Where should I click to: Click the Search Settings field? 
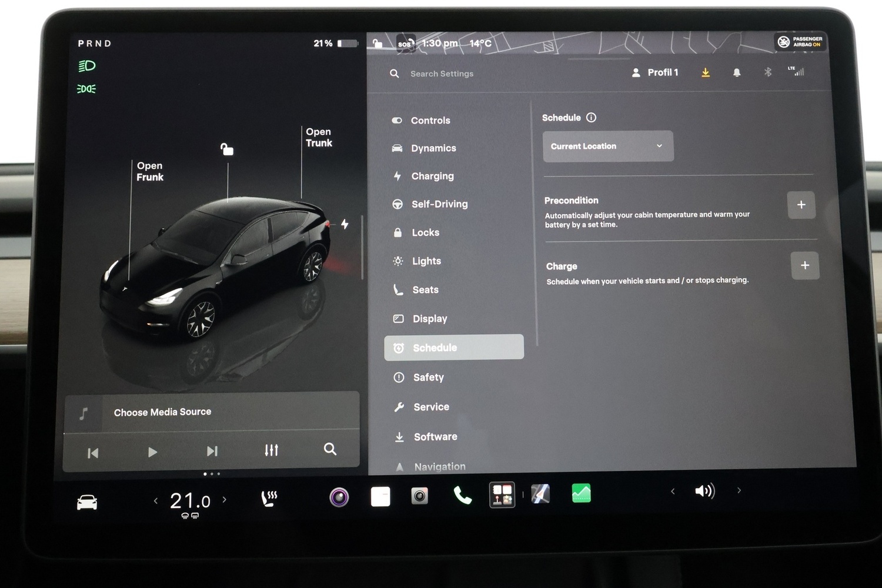[442, 73]
